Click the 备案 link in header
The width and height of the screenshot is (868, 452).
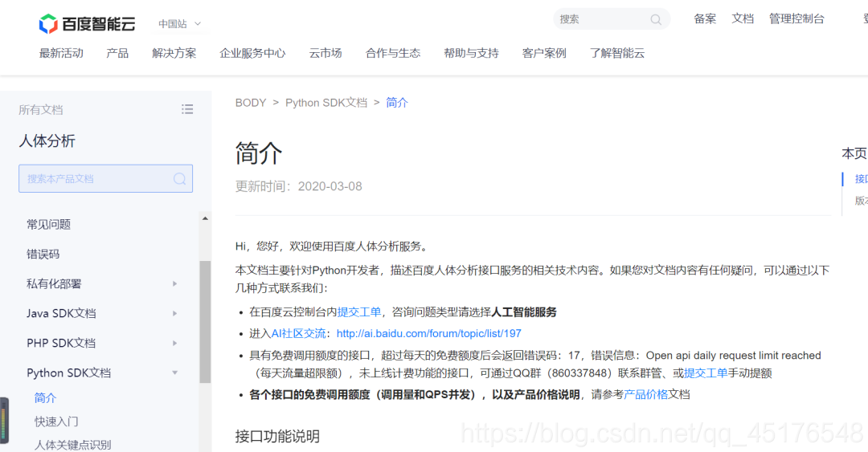coord(705,18)
